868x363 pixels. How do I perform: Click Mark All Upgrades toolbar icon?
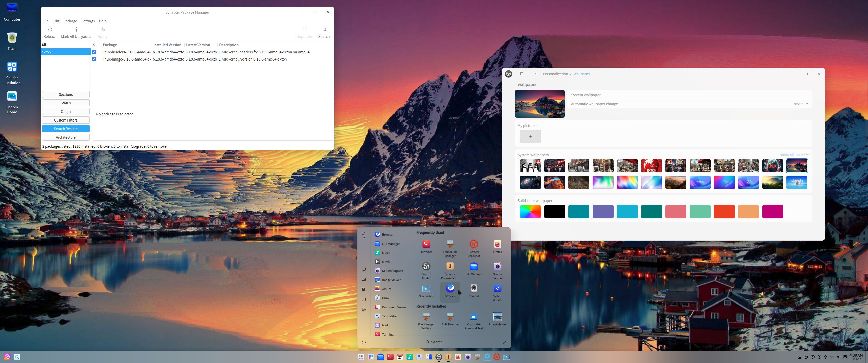click(76, 30)
